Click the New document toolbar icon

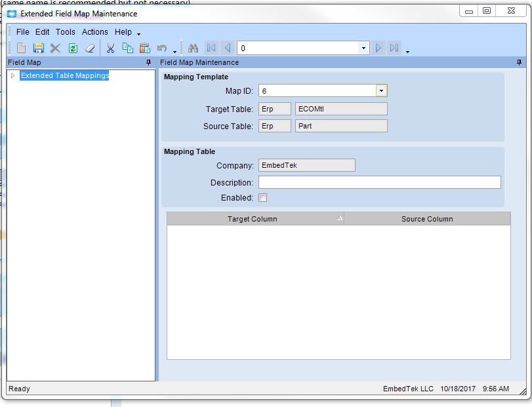(22, 48)
